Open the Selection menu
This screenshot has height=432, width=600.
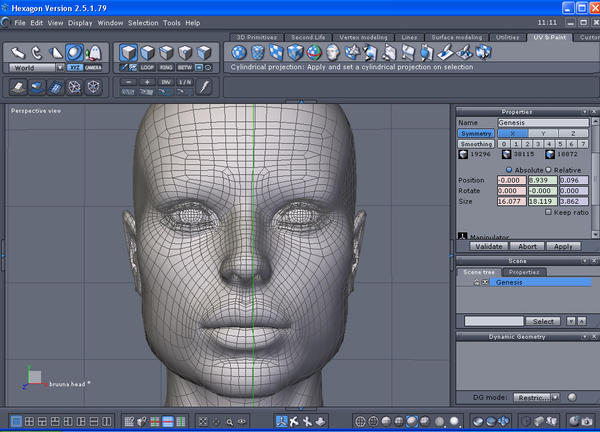point(143,22)
